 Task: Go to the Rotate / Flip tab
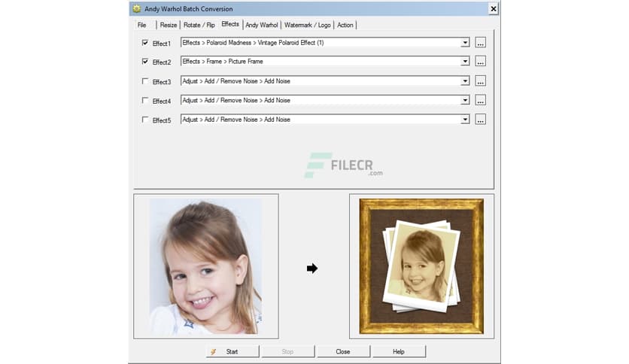click(x=199, y=25)
